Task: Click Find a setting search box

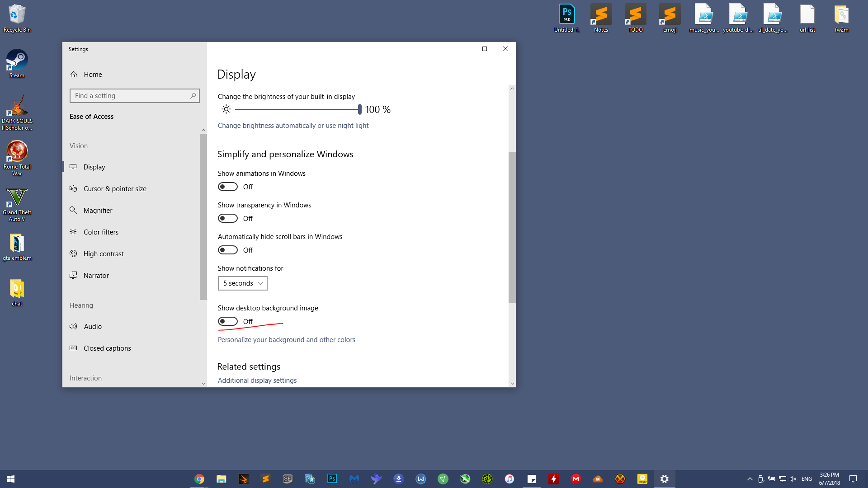Action: tap(134, 96)
